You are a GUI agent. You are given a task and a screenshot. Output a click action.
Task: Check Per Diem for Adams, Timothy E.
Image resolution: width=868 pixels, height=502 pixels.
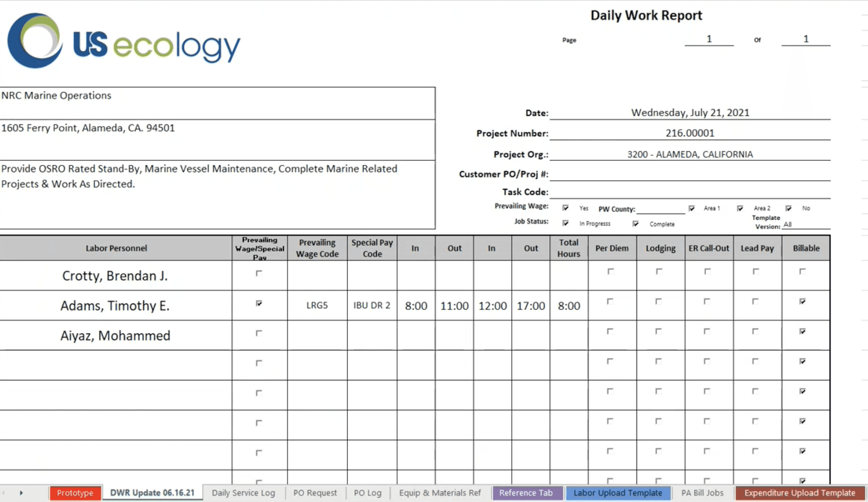pos(610,301)
